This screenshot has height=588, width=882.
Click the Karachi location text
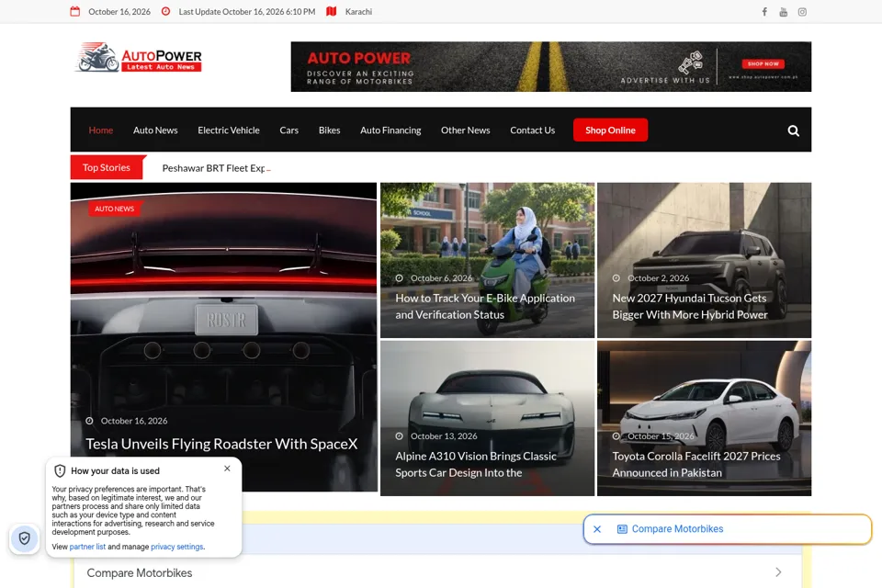358,12
